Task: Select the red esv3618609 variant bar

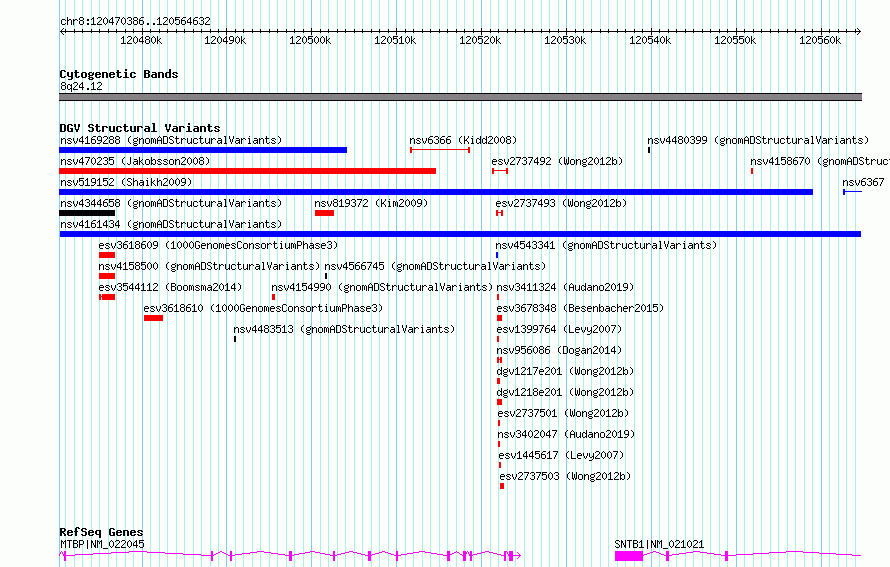Action: tap(107, 255)
